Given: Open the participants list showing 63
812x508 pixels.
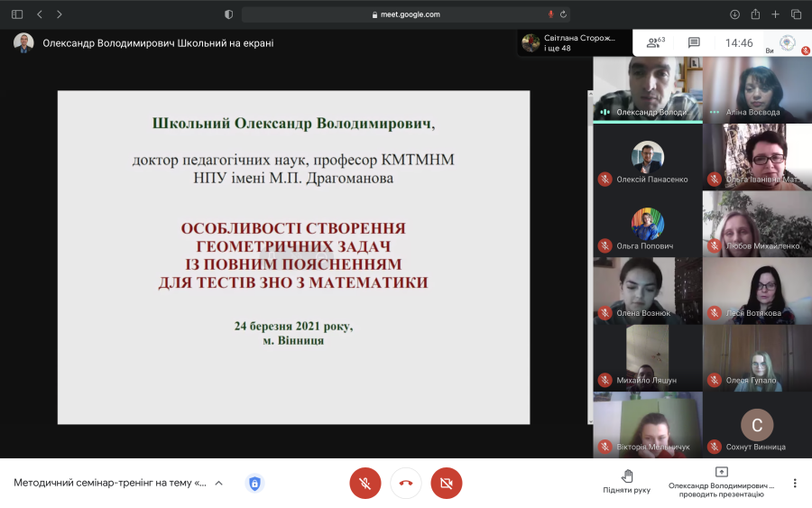Looking at the screenshot, I should tap(656, 42).
